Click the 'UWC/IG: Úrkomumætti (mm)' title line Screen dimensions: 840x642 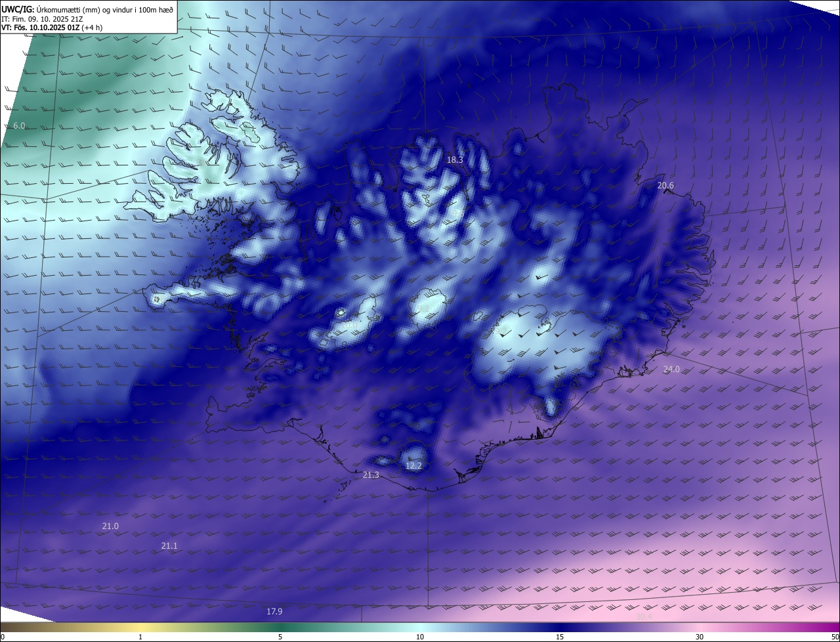point(87,9)
